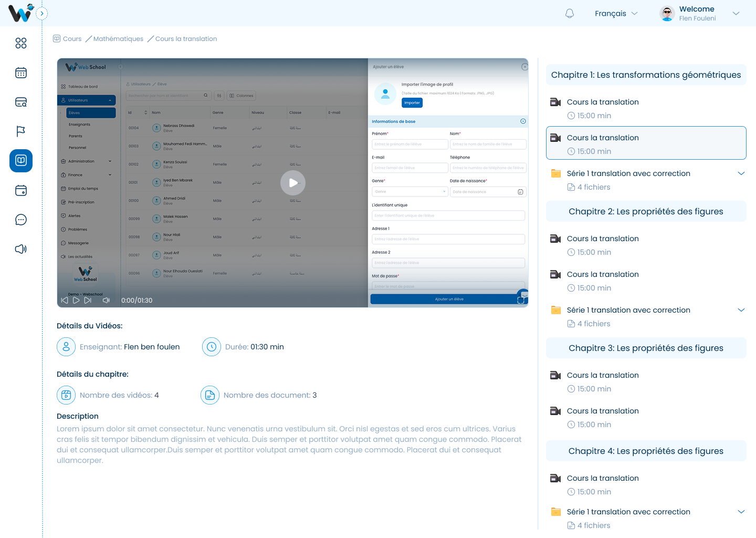Click the notification bell icon
This screenshot has width=756, height=538.
coord(570,14)
